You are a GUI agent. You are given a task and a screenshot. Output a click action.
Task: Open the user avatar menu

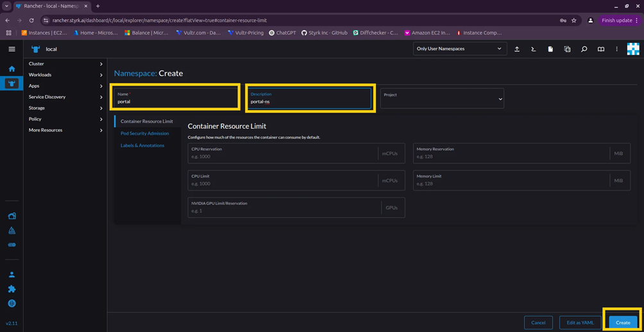coord(633,49)
